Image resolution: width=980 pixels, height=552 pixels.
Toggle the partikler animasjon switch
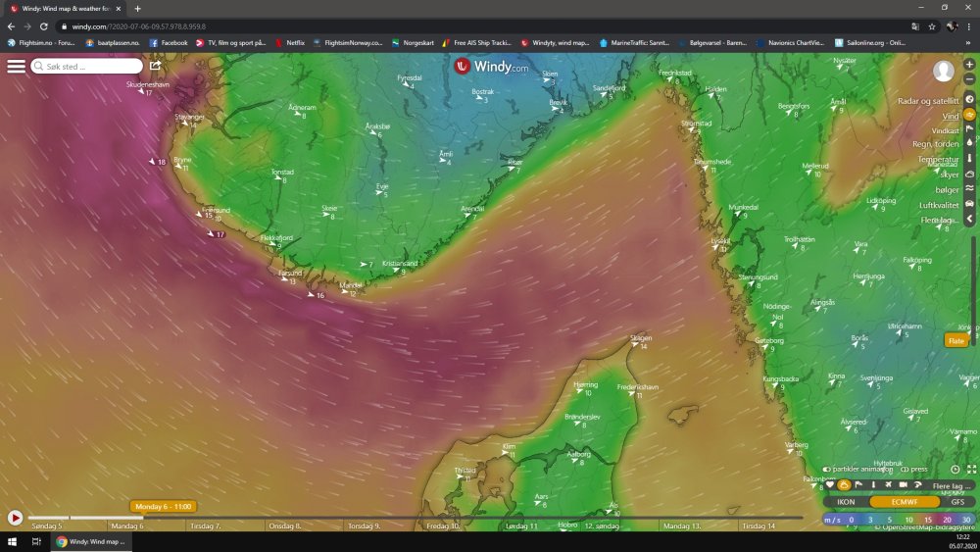[826, 469]
